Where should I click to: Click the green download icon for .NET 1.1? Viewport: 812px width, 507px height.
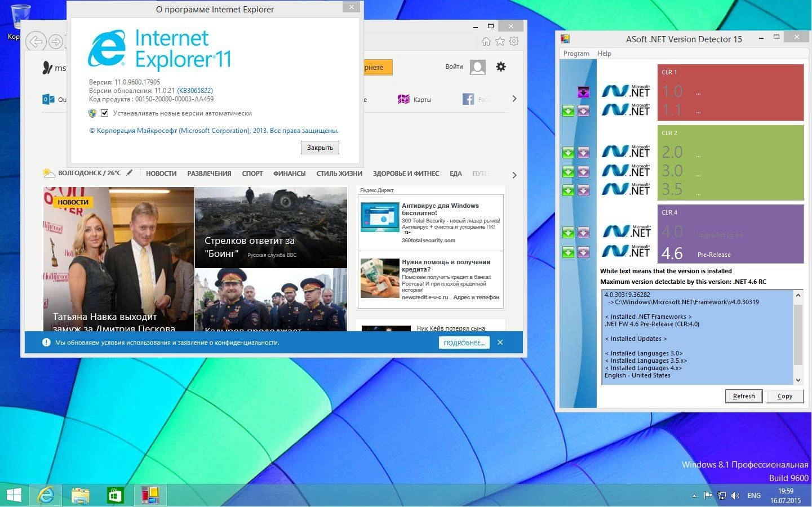click(568, 111)
